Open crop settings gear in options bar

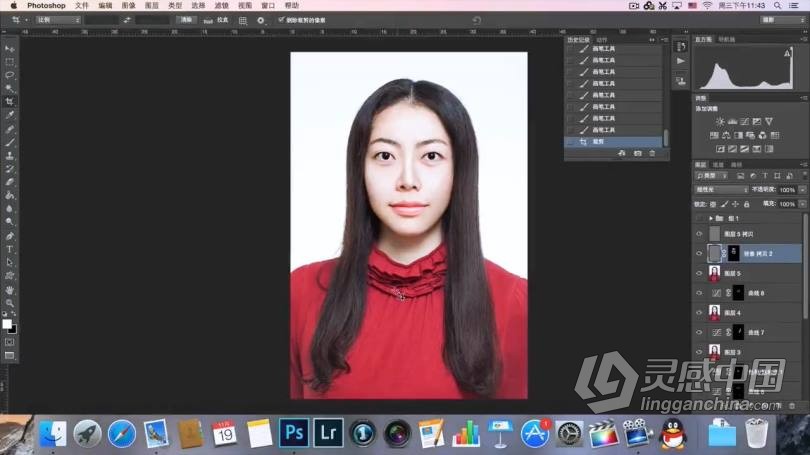coord(260,20)
